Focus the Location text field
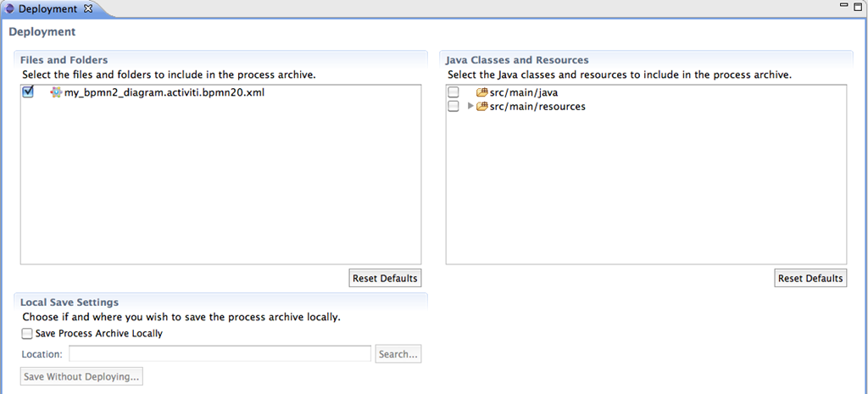The height and width of the screenshot is (394, 868). coord(220,354)
